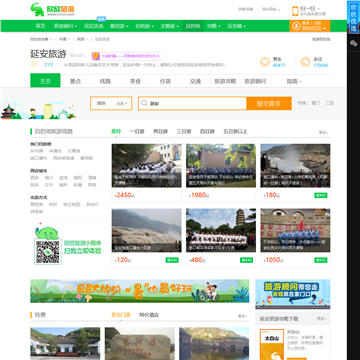Click the orange mobile phone scan icon
Image resolution: width=360 pixels, height=360 pixels.
pyautogui.click(x=295, y=11)
